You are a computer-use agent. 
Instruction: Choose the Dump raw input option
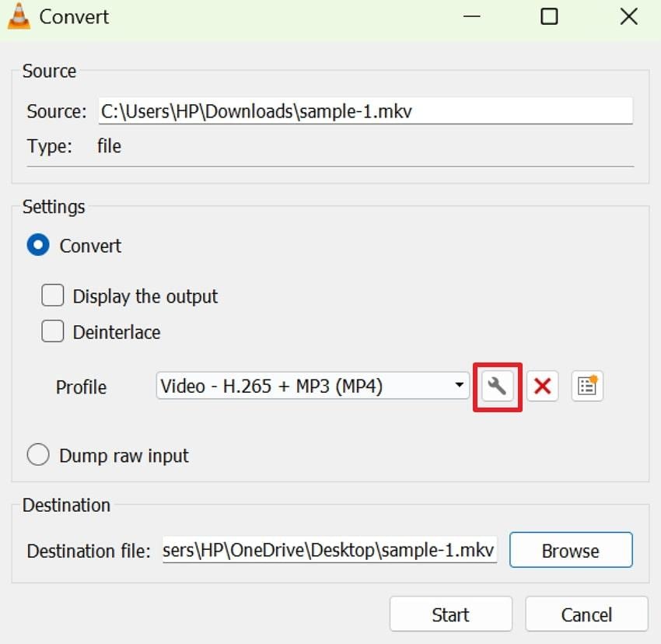[x=37, y=454]
